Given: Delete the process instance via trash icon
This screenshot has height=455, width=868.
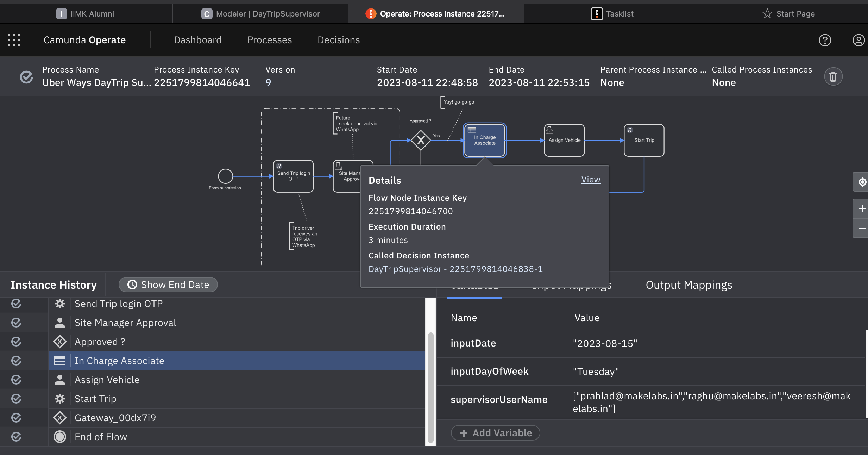Looking at the screenshot, I should coord(833,76).
